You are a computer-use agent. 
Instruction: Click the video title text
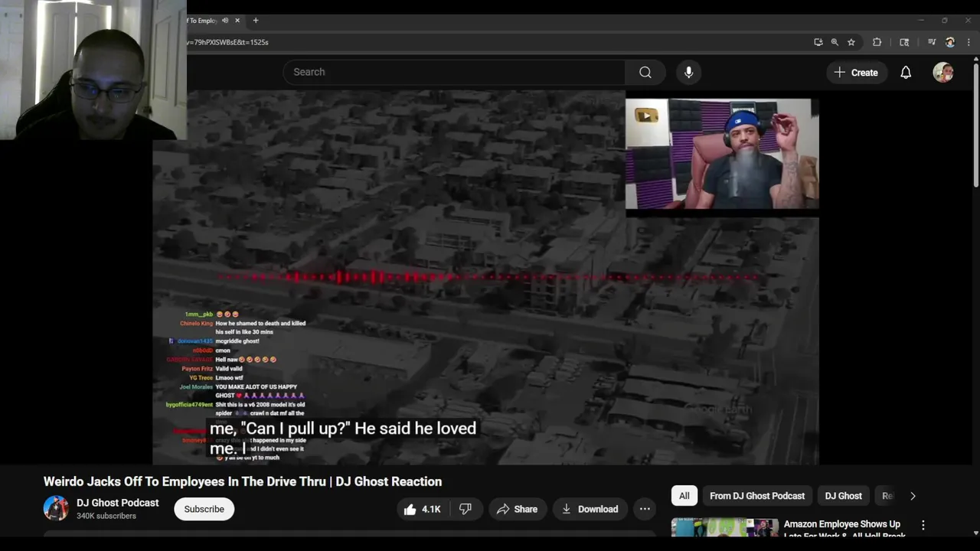[x=243, y=481]
